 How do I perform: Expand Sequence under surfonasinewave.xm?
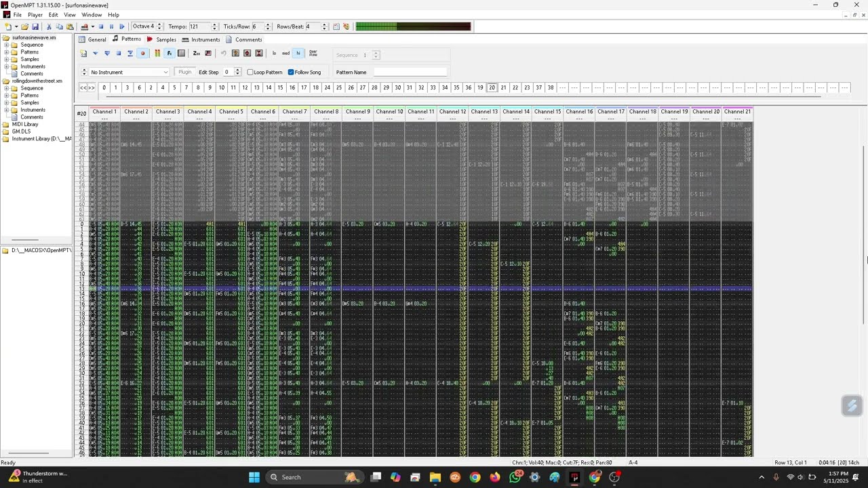tap(7, 45)
